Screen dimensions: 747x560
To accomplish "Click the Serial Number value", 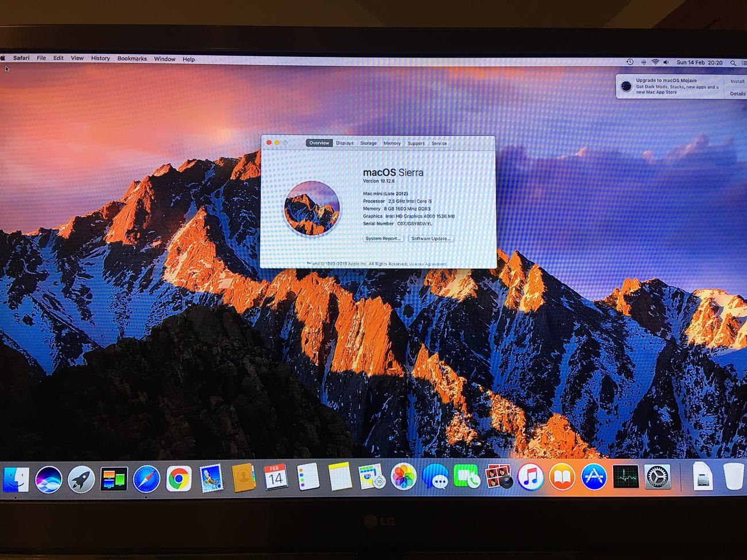I will tap(414, 223).
